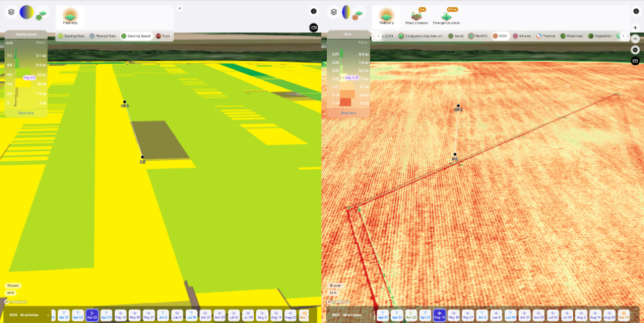Zoom out on the right map
Screen dimensions: 644x323
(636, 39)
